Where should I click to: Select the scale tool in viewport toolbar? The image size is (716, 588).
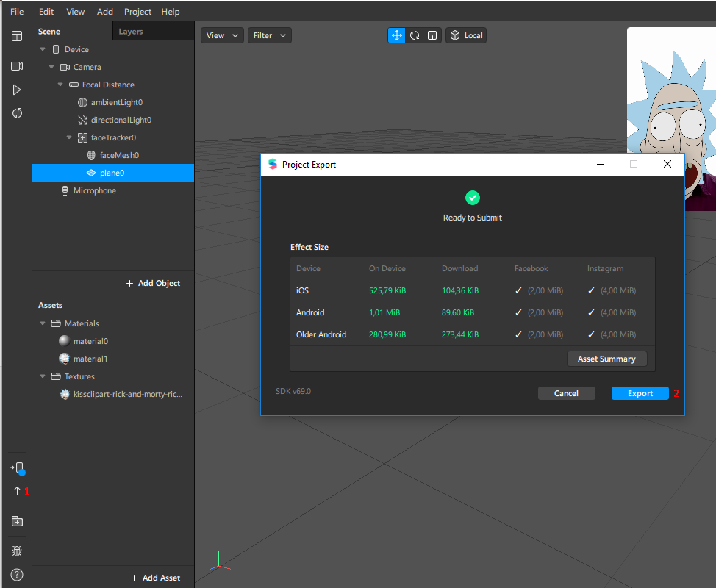tap(432, 35)
